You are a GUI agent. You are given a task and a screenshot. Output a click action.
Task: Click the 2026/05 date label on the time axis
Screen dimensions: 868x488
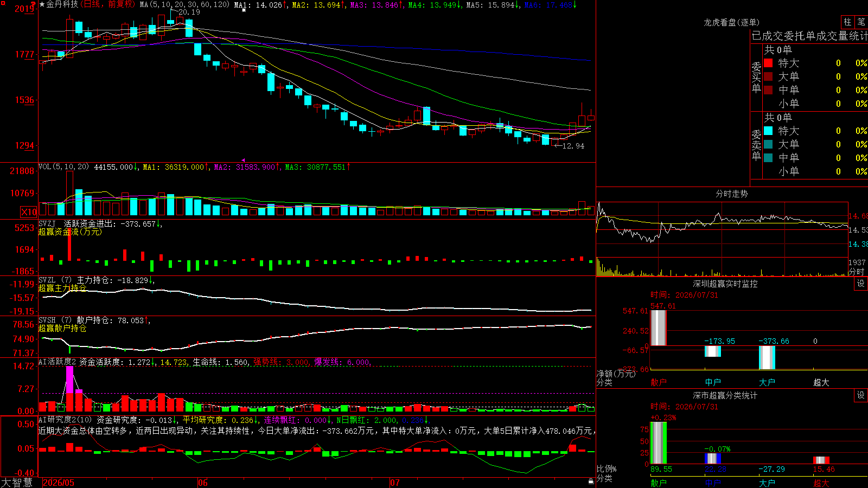pyautogui.click(x=59, y=483)
